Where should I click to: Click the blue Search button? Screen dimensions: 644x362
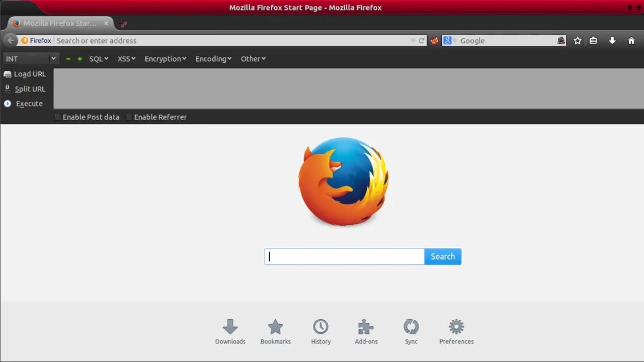pos(443,256)
